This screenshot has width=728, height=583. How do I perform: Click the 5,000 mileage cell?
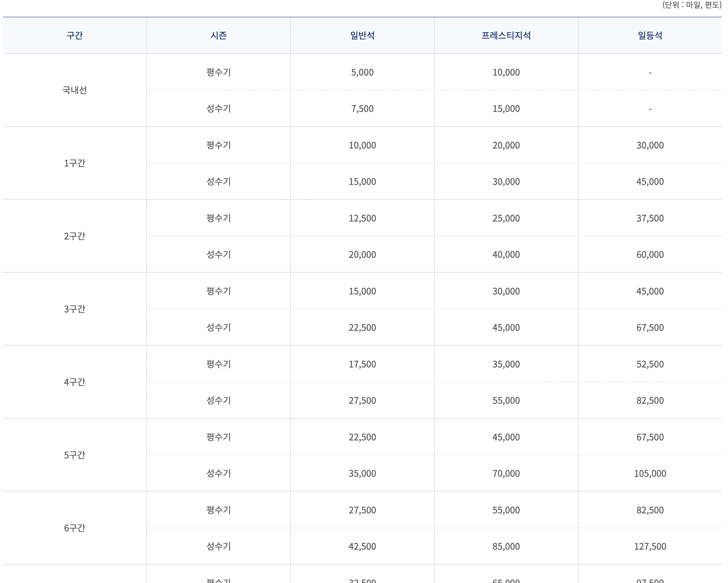(362, 72)
